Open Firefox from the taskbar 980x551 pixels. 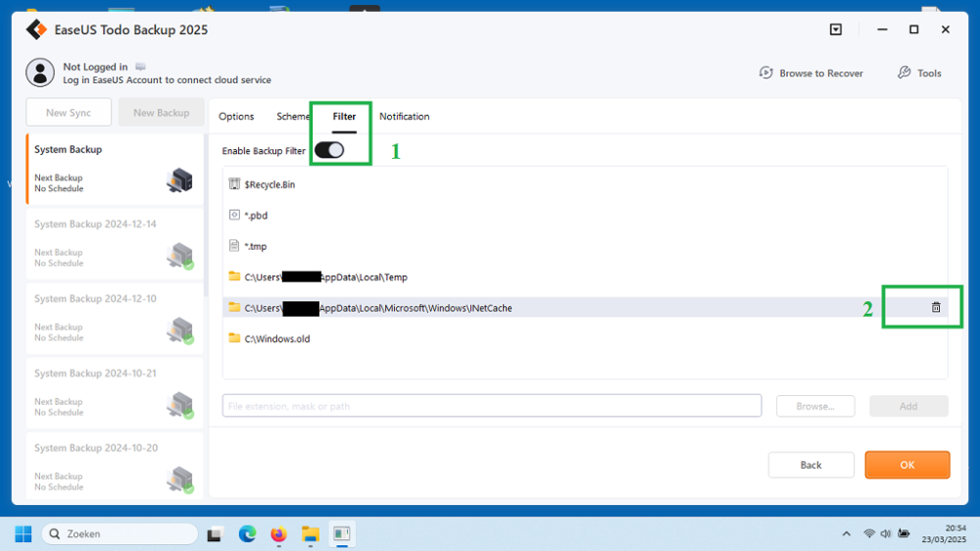coord(279,534)
